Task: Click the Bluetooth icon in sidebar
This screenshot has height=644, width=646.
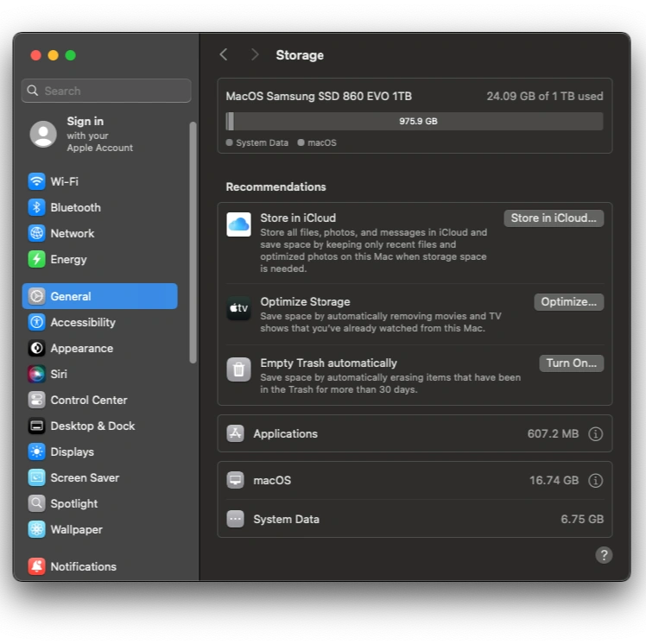Action: tap(36, 207)
